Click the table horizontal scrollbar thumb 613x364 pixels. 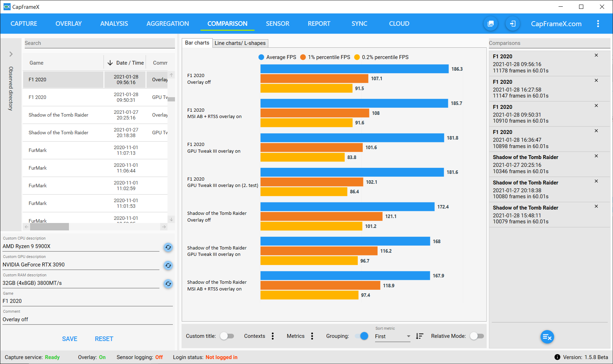coord(49,227)
